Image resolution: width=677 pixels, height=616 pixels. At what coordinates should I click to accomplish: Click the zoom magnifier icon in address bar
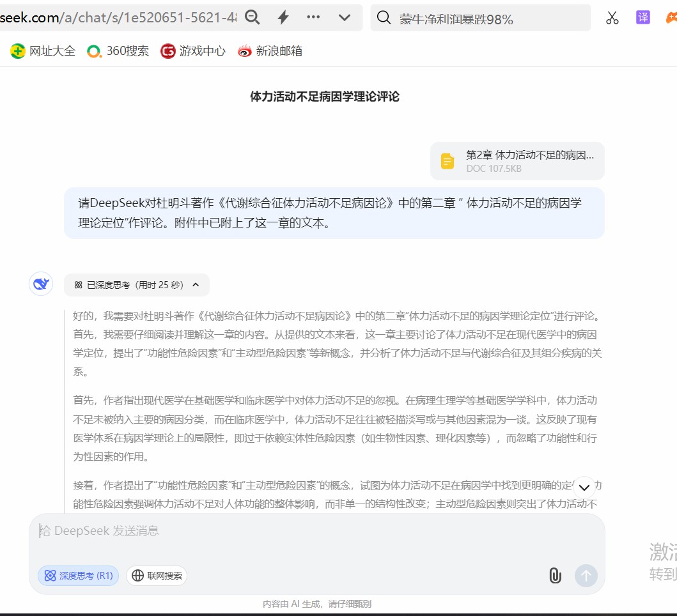coord(253,18)
